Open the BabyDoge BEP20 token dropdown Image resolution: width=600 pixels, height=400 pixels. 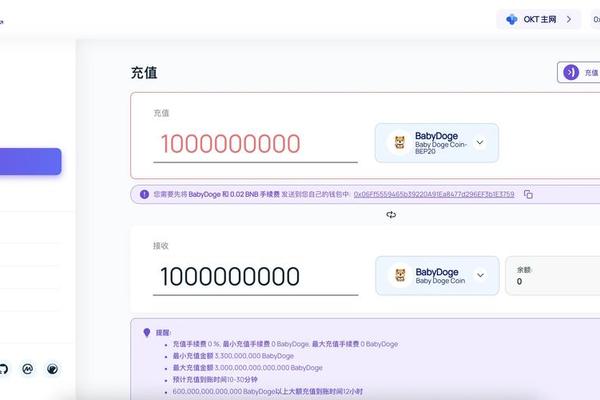437,143
